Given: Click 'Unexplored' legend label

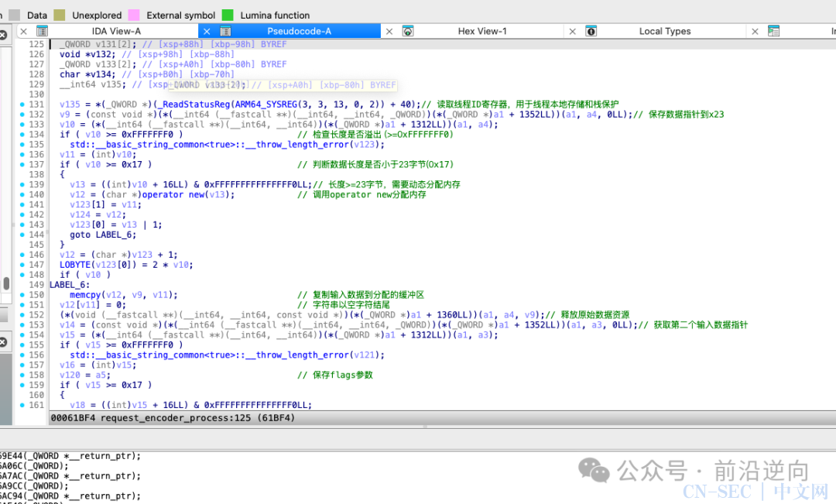Looking at the screenshot, I should [x=97, y=15].
